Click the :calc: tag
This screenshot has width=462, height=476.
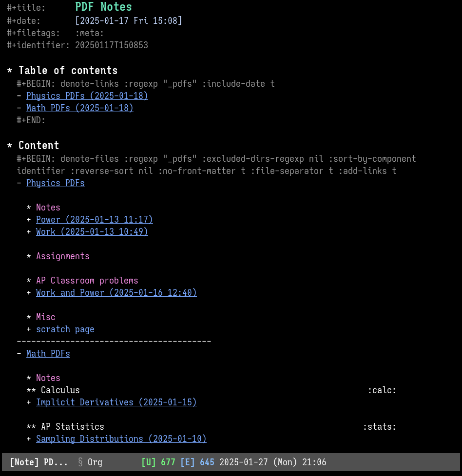382,390
